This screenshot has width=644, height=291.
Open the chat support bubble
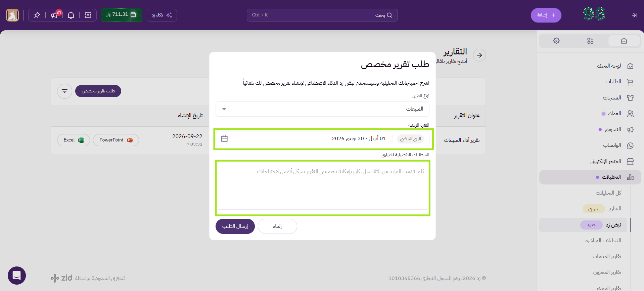17,276
